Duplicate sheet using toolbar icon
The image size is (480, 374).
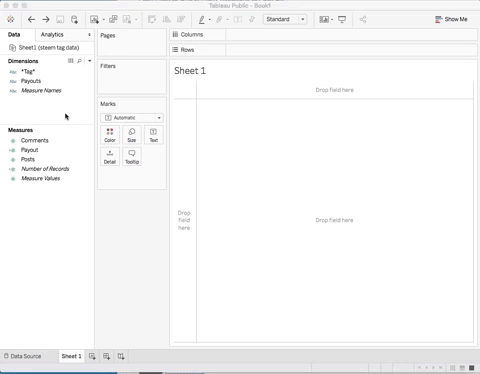pyautogui.click(x=113, y=19)
